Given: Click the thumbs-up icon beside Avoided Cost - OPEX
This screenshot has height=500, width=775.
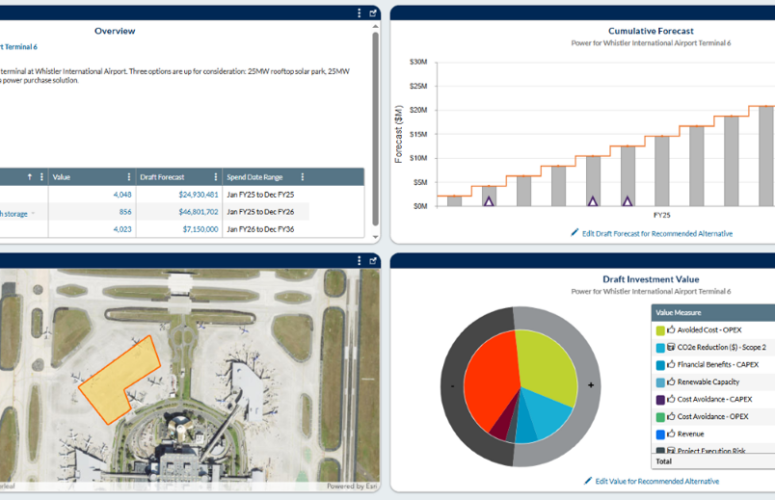Looking at the screenshot, I should coord(671,330).
